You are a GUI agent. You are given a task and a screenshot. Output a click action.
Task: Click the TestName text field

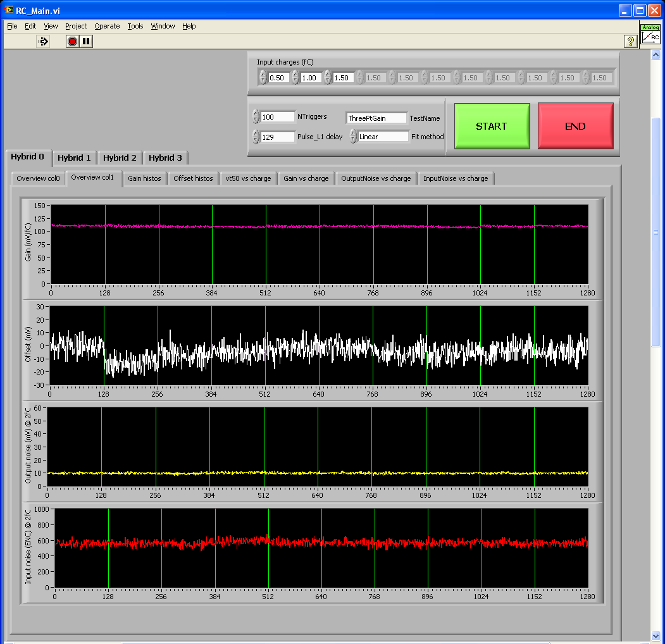[x=376, y=118]
